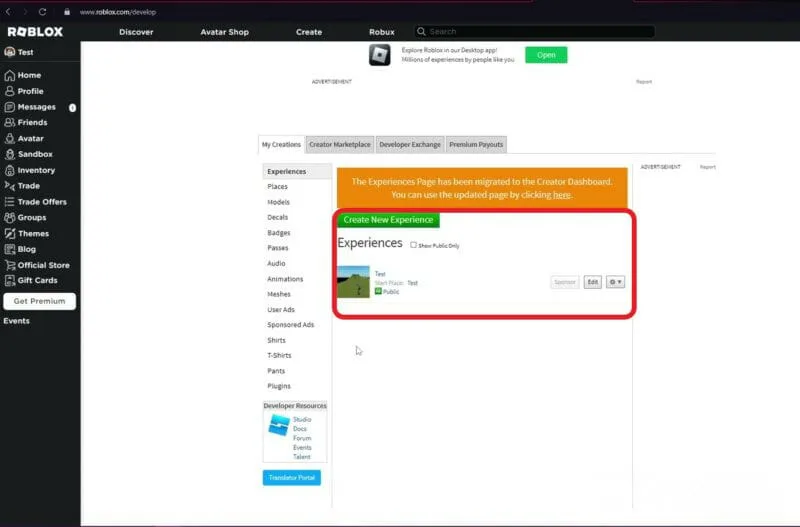Click the Roblox logo
Image resolution: width=800 pixels, height=527 pixels.
(35, 32)
